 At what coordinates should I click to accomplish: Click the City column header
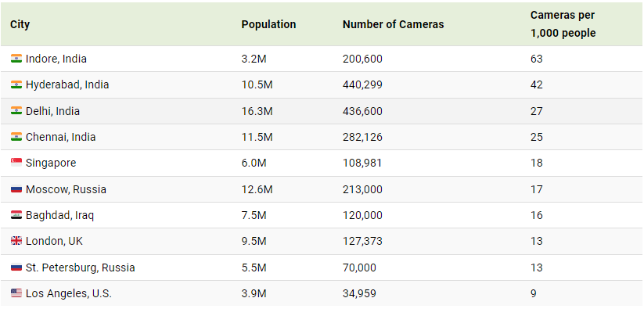[20, 24]
